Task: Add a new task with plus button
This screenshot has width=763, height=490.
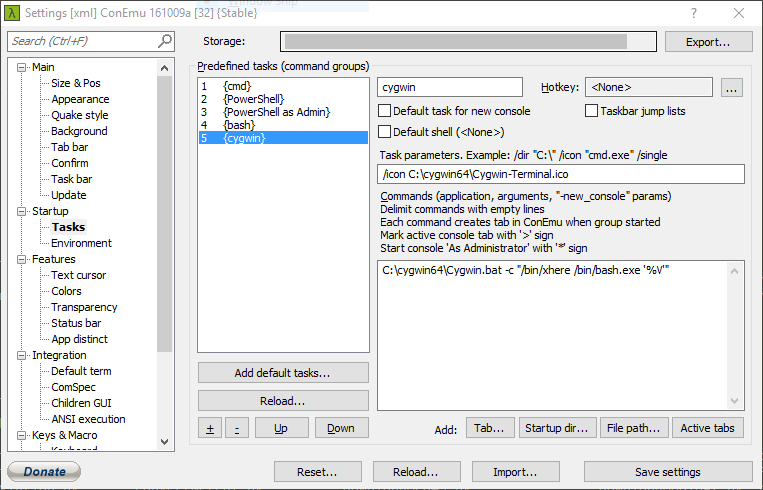Action: click(210, 428)
